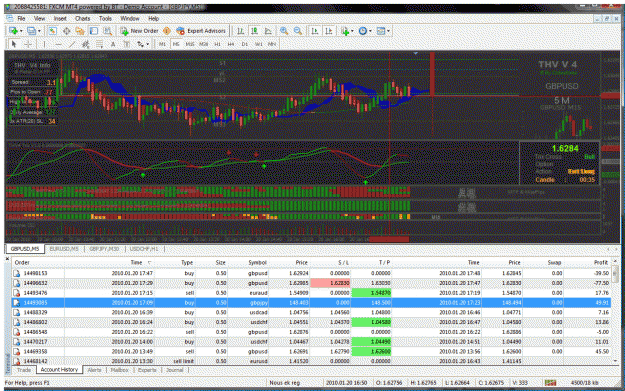The height and width of the screenshot is (391, 625).
Task: Open the Alerts tab in Terminal
Action: 94,370
